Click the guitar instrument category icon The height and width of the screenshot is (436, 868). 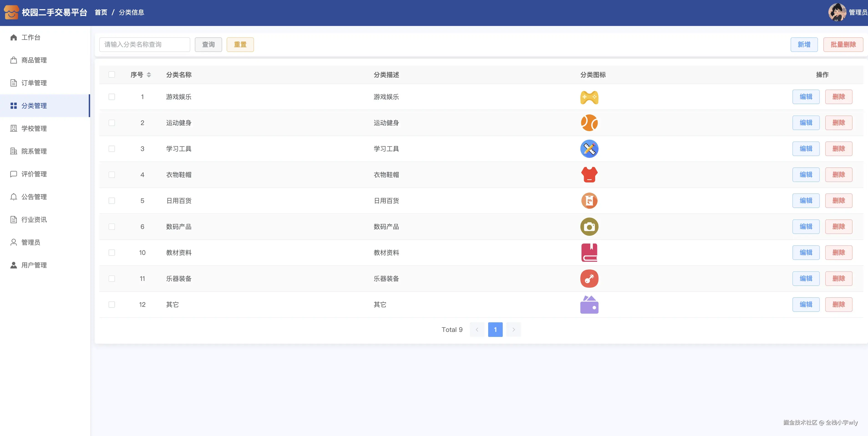[x=589, y=279]
